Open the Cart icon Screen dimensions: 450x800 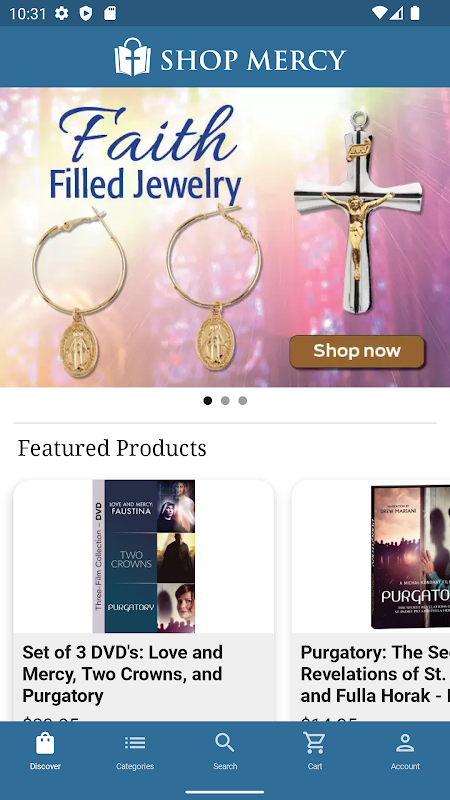click(x=314, y=743)
